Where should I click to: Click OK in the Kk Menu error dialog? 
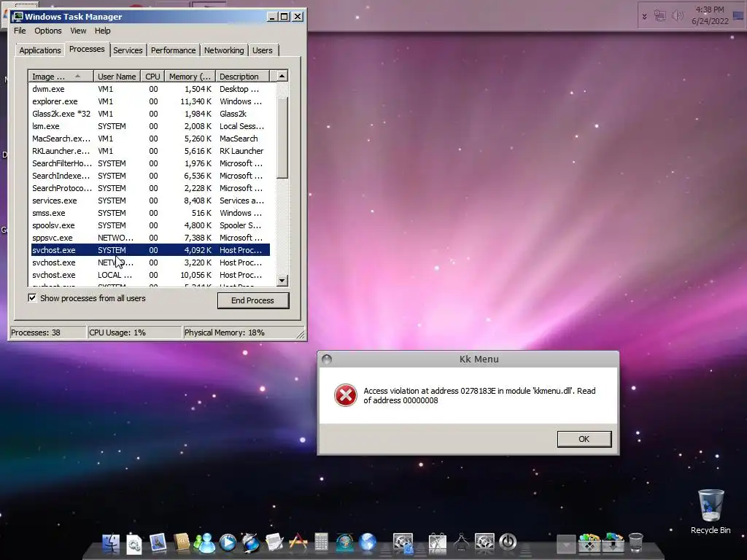point(584,439)
